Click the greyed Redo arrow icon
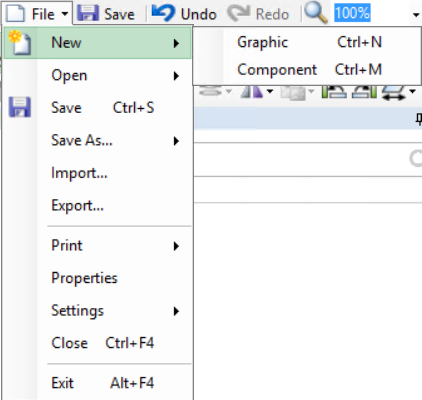The image size is (422, 400). pos(238,13)
